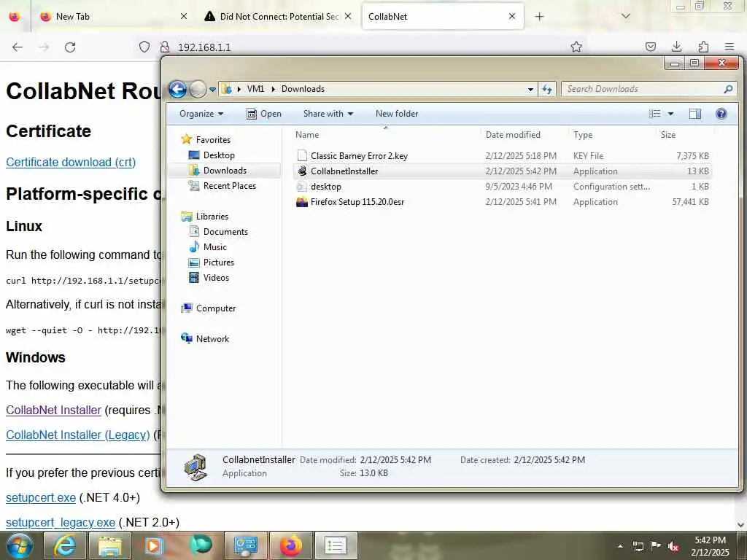
Task: Open a new Firefox tab with plus
Action: click(x=539, y=17)
